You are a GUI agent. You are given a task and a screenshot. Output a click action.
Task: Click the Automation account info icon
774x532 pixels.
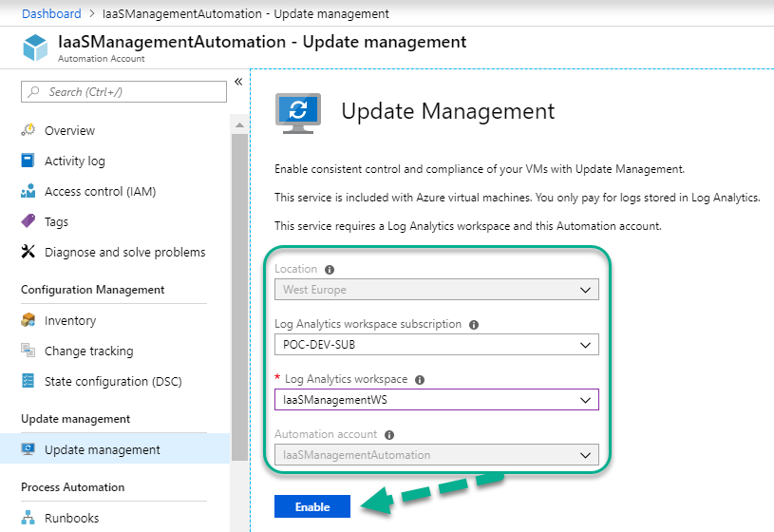pyautogui.click(x=389, y=435)
